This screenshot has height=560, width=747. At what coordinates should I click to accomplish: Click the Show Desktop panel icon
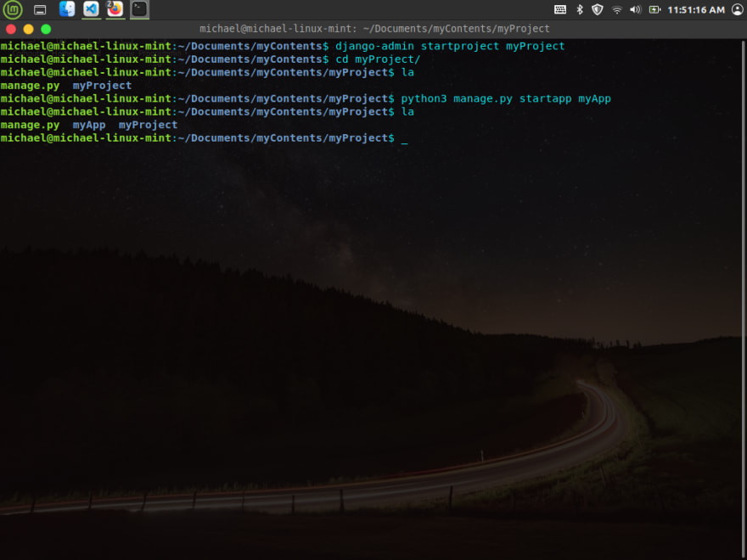(40, 9)
